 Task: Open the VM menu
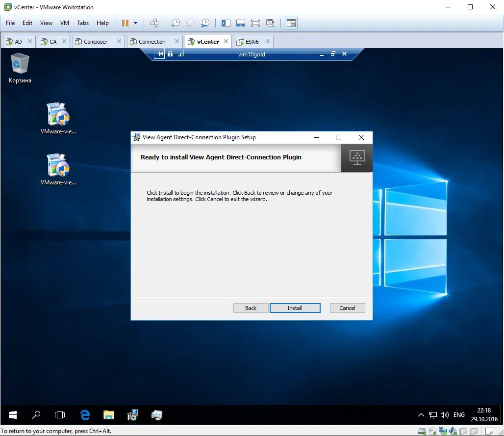coord(64,23)
